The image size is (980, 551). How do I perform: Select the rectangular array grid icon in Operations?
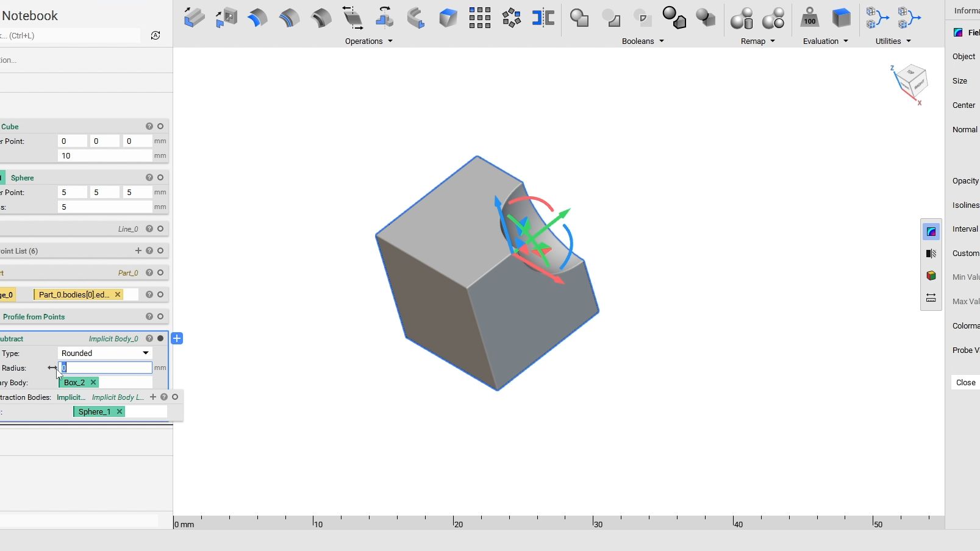coord(480,18)
